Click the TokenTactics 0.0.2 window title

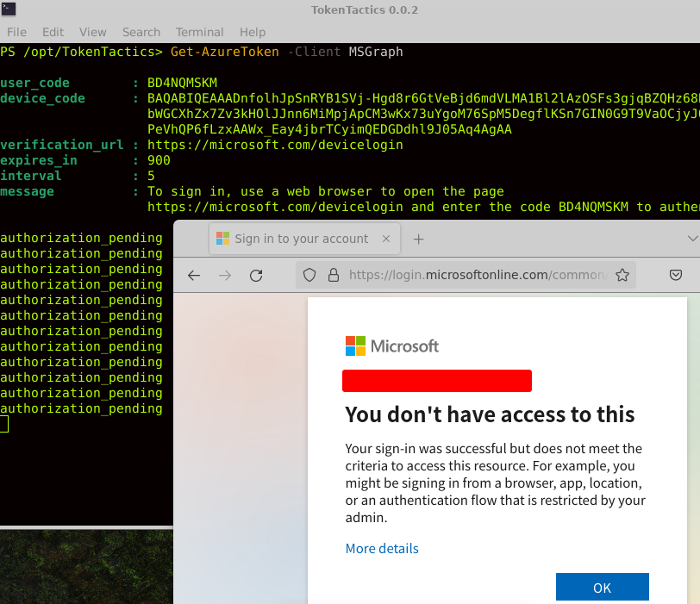coord(365,9)
